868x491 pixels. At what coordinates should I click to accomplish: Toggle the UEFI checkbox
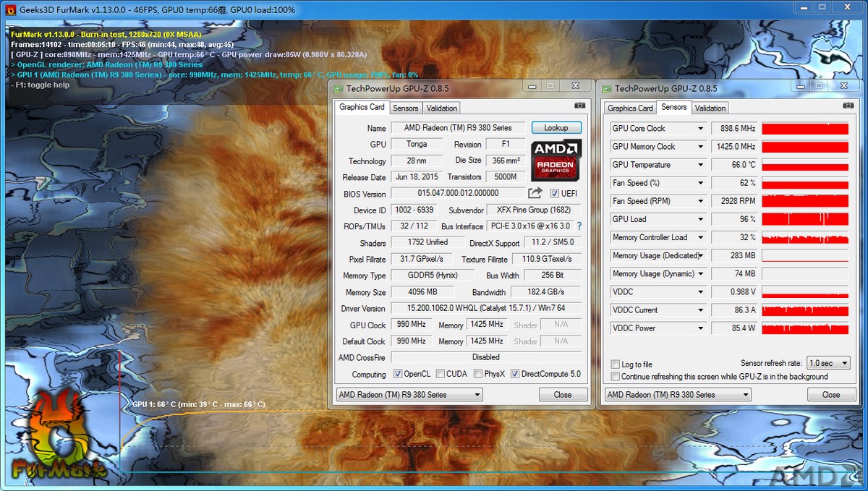[x=554, y=194]
